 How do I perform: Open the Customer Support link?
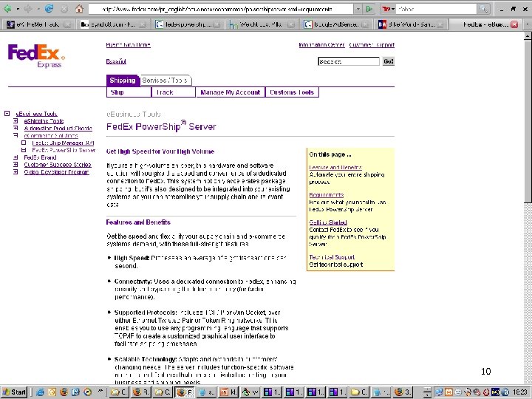[372, 45]
